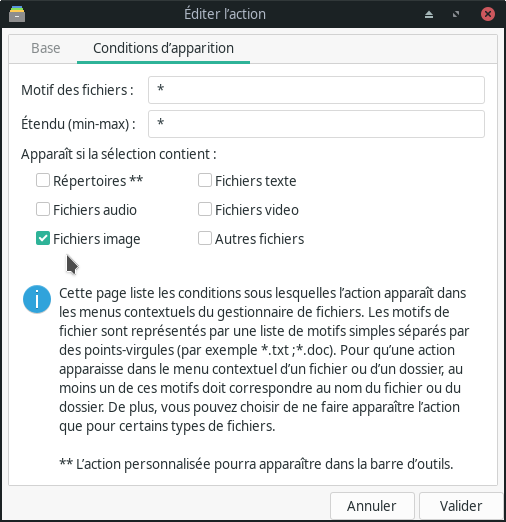Close the Éditer l'action dialog
506x522 pixels.
(488, 14)
